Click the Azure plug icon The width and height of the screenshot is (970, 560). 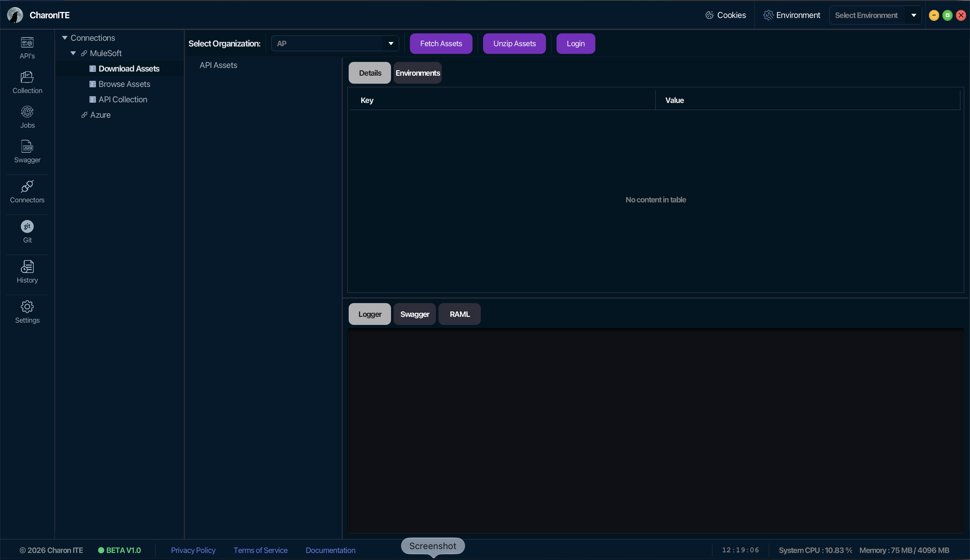[x=84, y=115]
